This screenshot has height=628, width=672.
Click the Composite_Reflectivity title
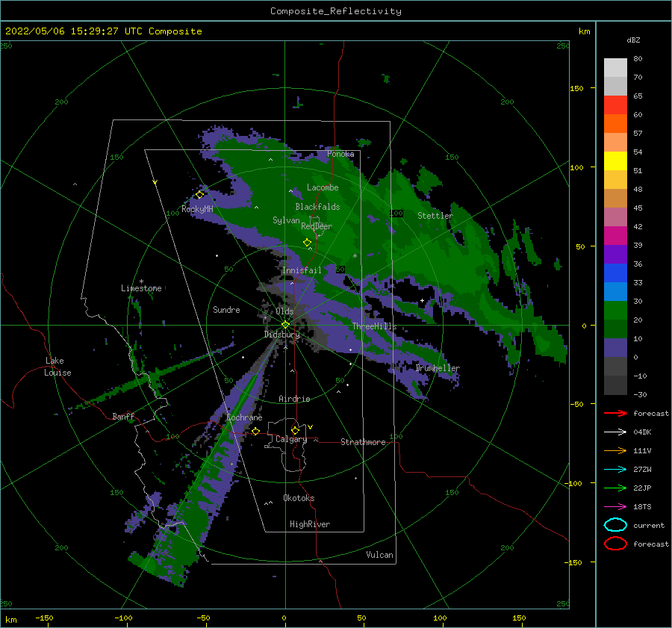(335, 11)
